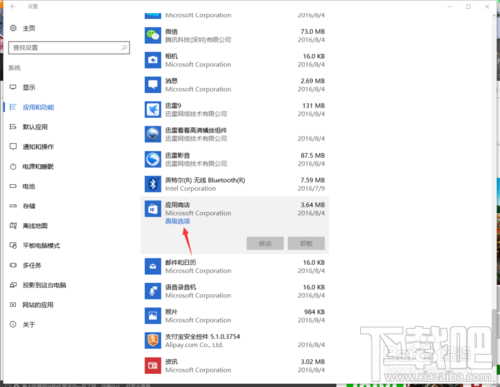Image resolution: width=500 pixels, height=387 pixels.
Task: Click the 多任务 multitasking icon
Action: 13,265
